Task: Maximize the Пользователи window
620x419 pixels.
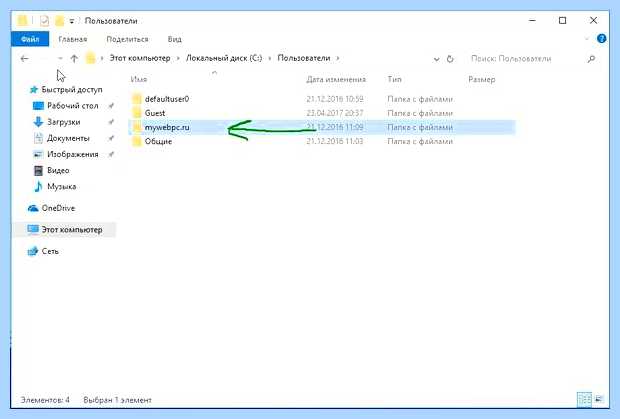Action: click(562, 21)
